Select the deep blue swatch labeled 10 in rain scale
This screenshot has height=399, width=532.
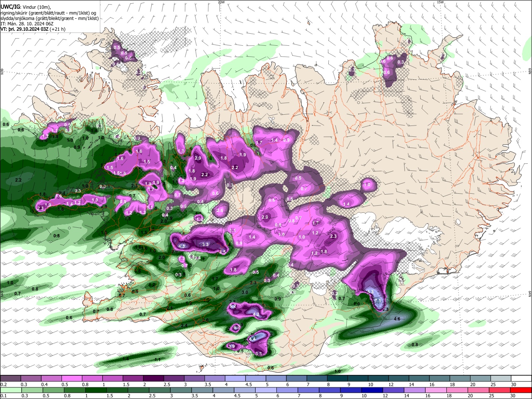372,390
